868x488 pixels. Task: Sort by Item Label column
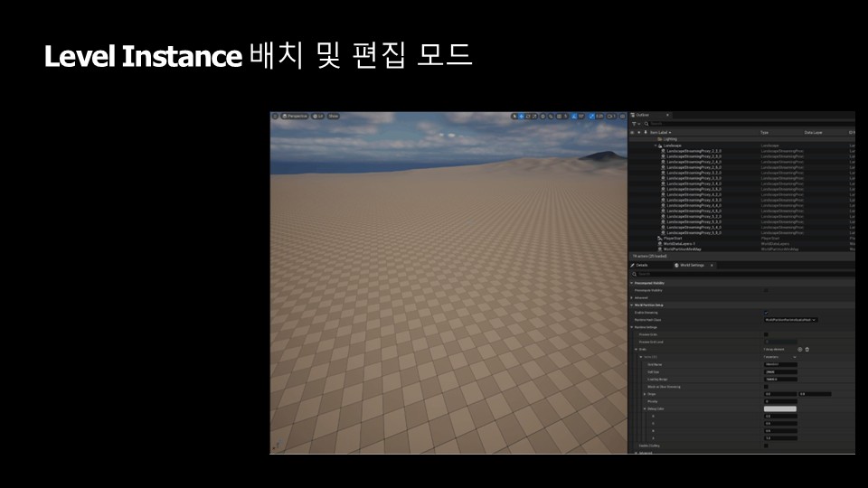pyautogui.click(x=660, y=132)
